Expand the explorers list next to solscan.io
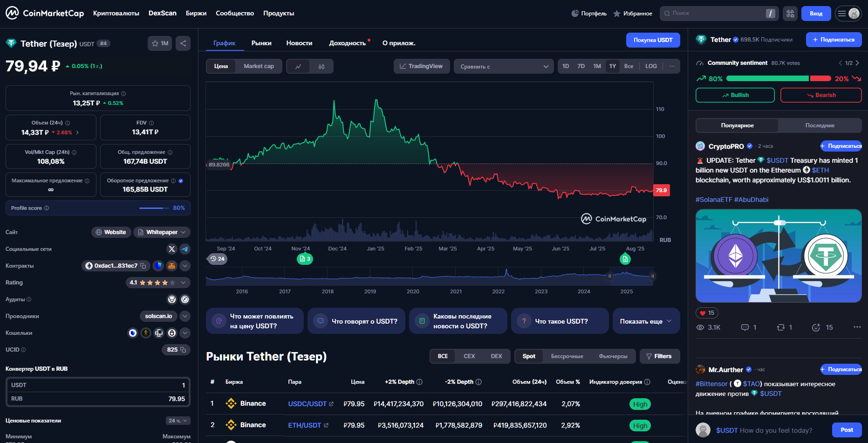Screen dimensions: 868x443 point(185,316)
